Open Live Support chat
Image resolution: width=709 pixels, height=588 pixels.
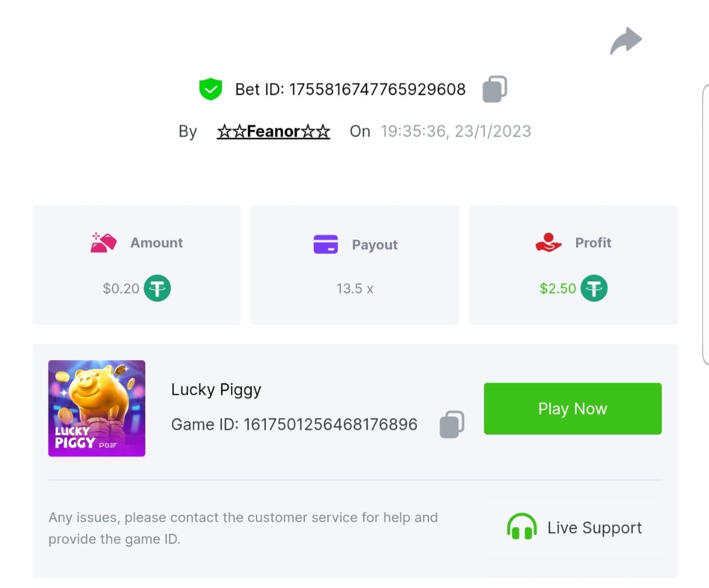click(594, 528)
